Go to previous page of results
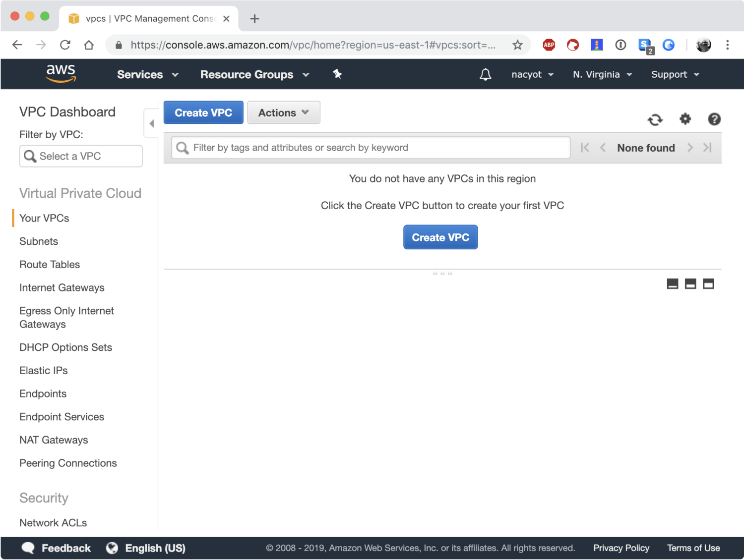 point(603,148)
